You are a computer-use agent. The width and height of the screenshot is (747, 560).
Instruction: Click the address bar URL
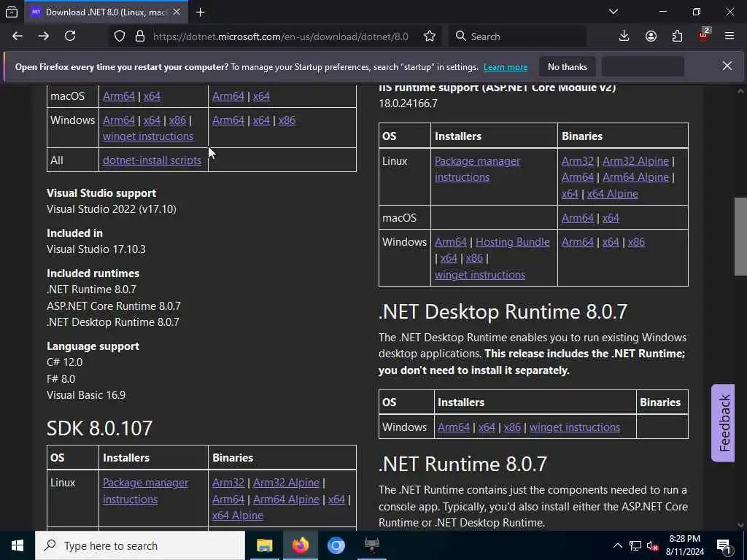point(281,36)
